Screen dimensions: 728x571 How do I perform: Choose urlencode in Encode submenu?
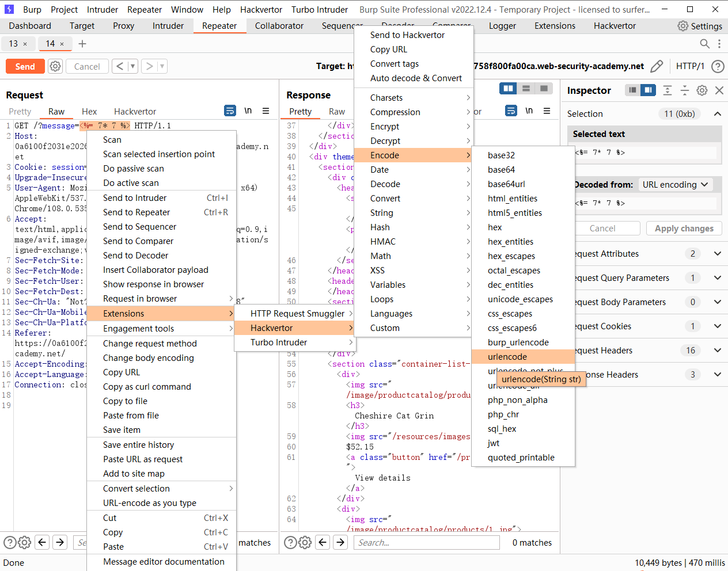click(x=523, y=357)
